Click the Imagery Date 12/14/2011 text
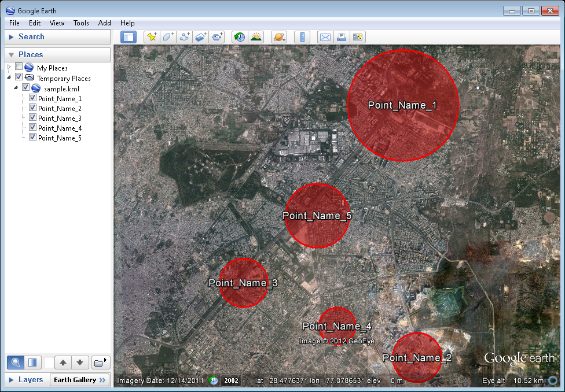Screen dimensions: 565x392 click(161, 380)
